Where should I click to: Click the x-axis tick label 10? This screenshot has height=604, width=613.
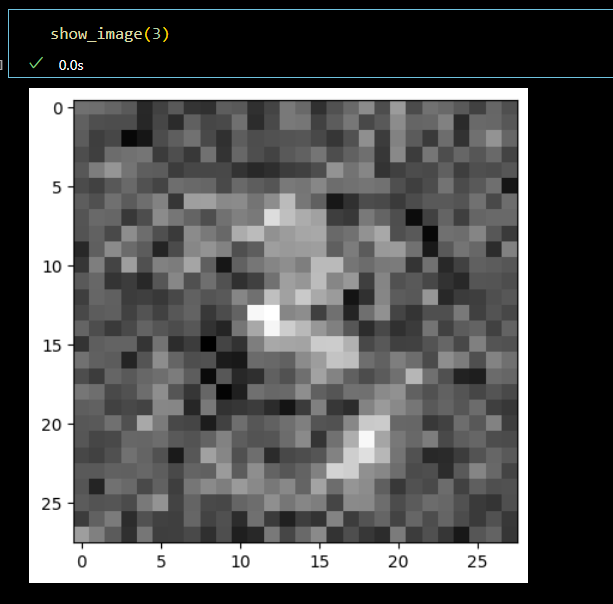click(x=240, y=562)
